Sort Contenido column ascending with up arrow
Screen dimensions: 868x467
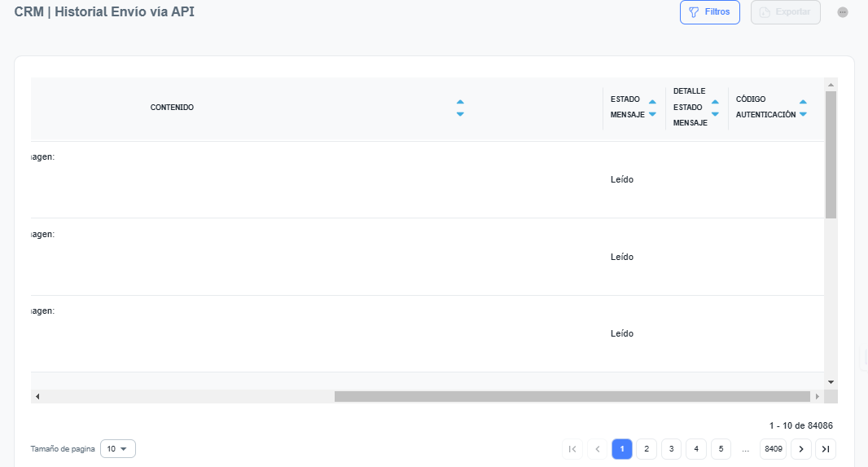click(x=460, y=102)
